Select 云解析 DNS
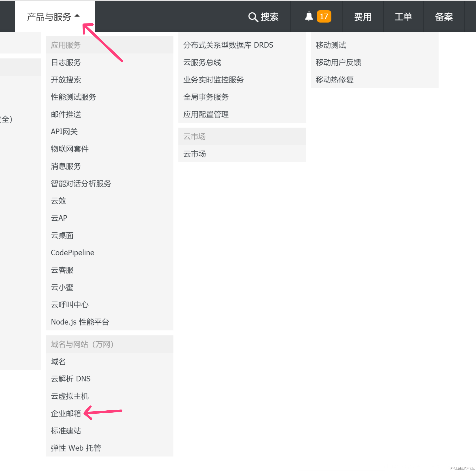The image size is (476, 471). pos(71,379)
